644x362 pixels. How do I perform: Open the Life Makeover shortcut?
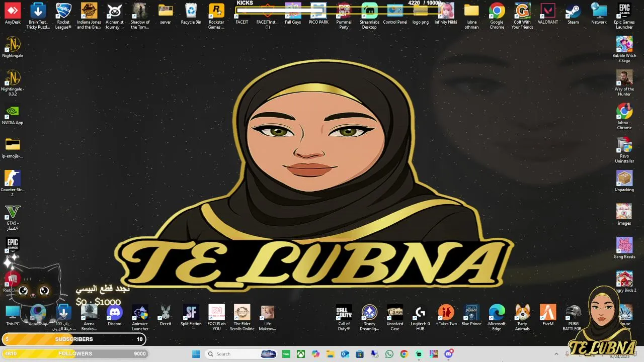pyautogui.click(x=268, y=318)
